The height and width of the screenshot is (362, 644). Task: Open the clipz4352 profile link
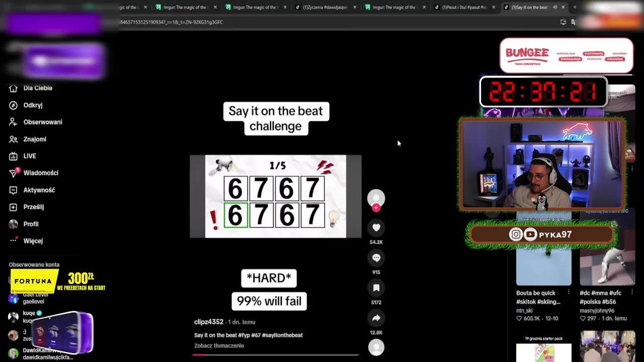point(209,322)
